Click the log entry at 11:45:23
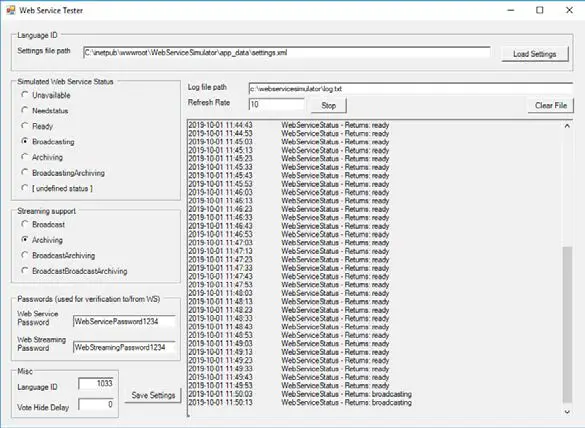Viewport: 585px width, 428px height. (x=289, y=159)
